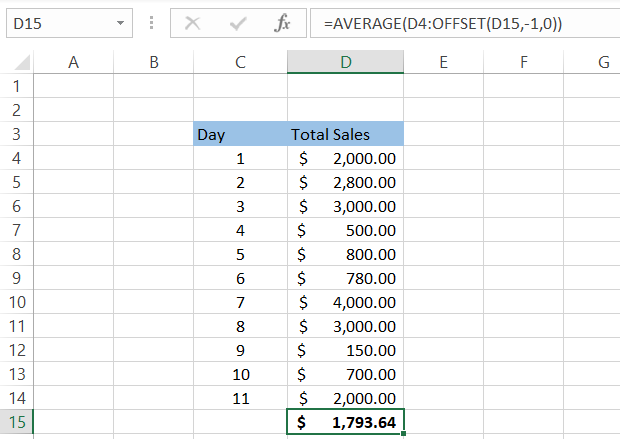Click the Enter checkmark formula icon
The width and height of the screenshot is (620, 439).
coord(238,23)
